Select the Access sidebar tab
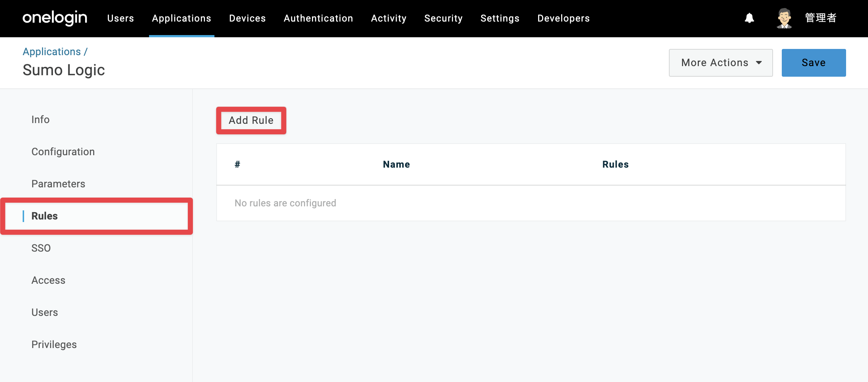 point(48,280)
